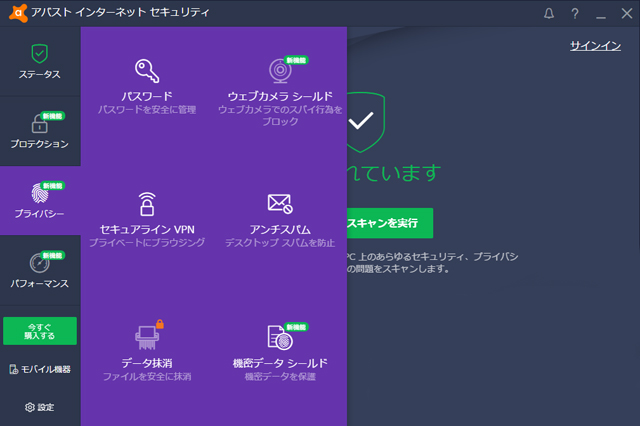Click the title アバスト インターネット セキュリティ
The image size is (640, 426).
pyautogui.click(x=120, y=12)
